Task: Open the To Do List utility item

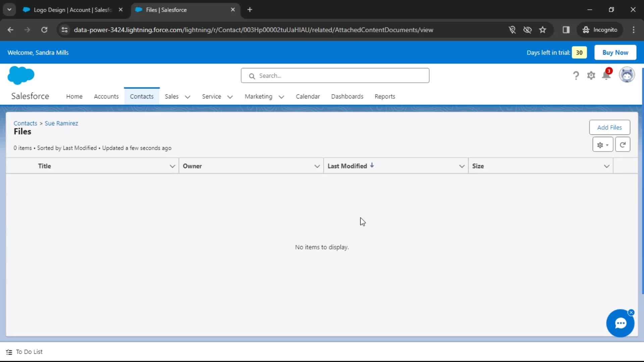Action: 24,352
